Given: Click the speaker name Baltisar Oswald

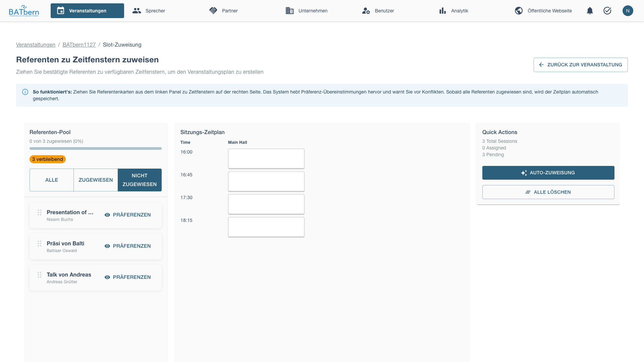Looking at the screenshot, I should pos(62,251).
